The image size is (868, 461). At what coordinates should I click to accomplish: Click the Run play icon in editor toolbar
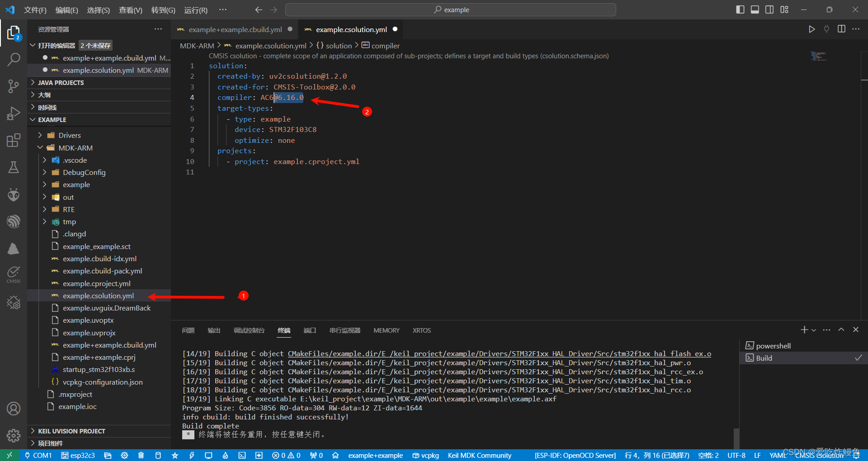point(812,29)
